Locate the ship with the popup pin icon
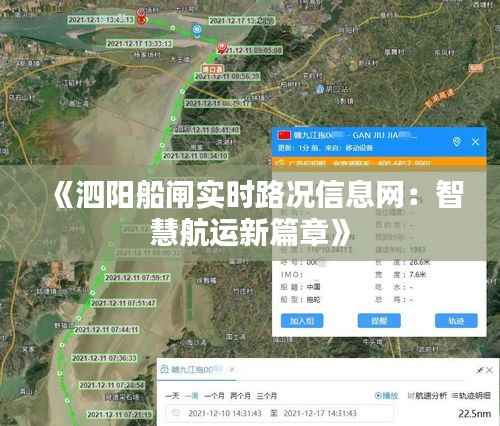 (457, 142)
